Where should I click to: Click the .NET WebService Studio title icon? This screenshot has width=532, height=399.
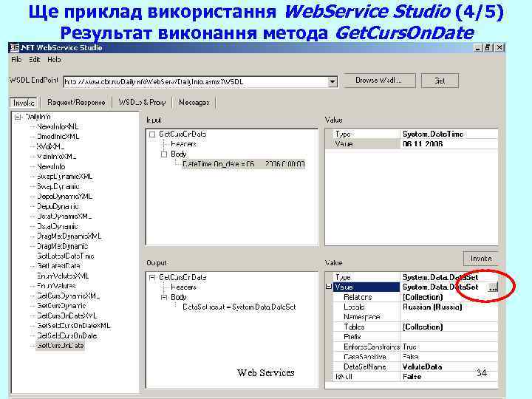pyautogui.click(x=14, y=48)
